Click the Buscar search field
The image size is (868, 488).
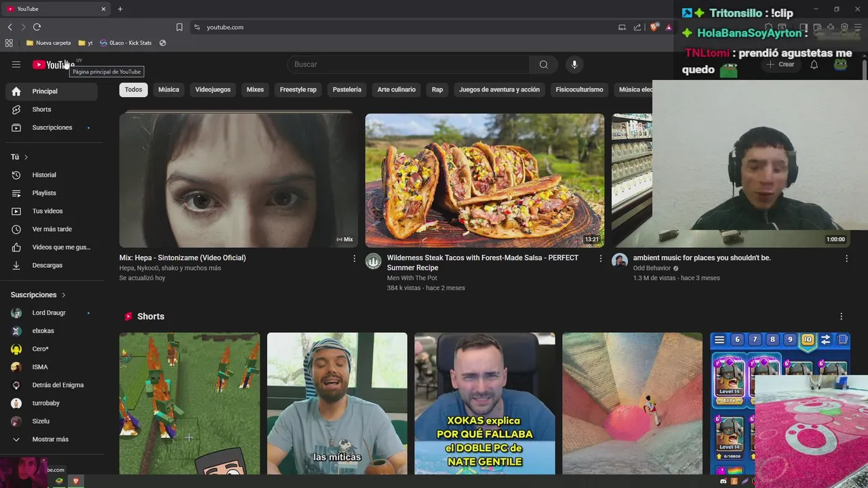[x=408, y=64]
